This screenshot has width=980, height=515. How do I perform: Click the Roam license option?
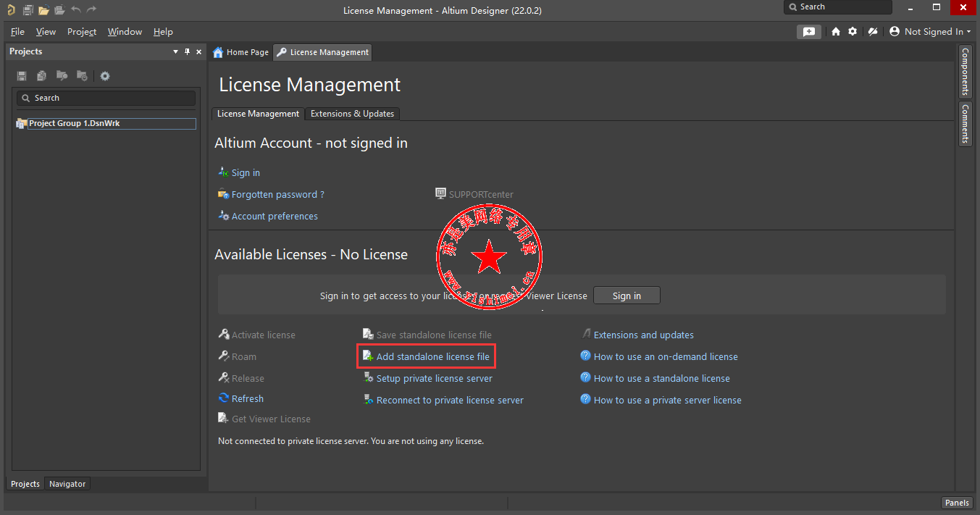pyautogui.click(x=244, y=357)
